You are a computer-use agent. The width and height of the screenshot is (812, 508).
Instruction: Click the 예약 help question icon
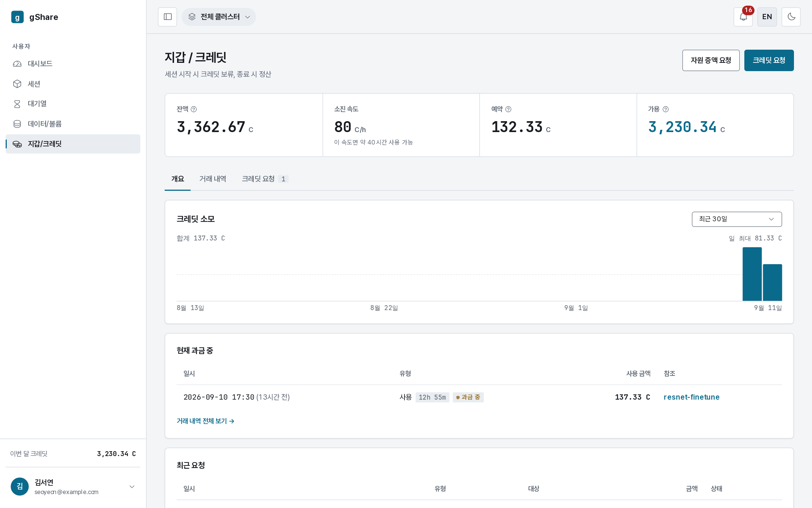pos(508,109)
